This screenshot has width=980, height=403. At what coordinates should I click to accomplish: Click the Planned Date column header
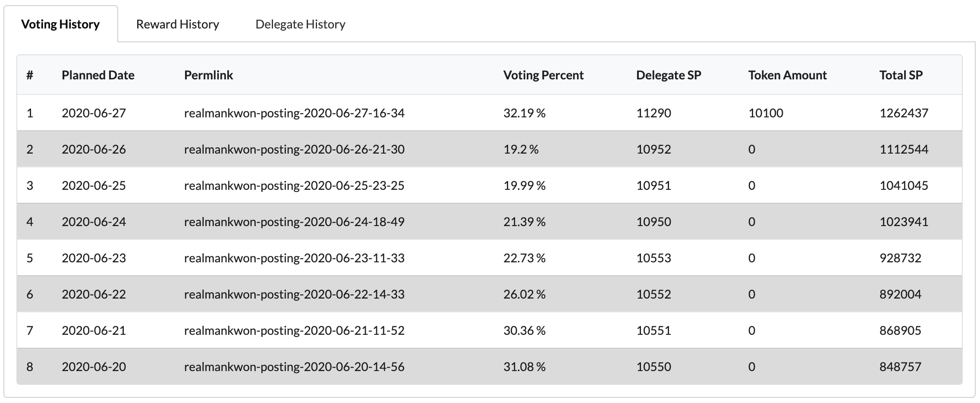pyautogui.click(x=98, y=75)
